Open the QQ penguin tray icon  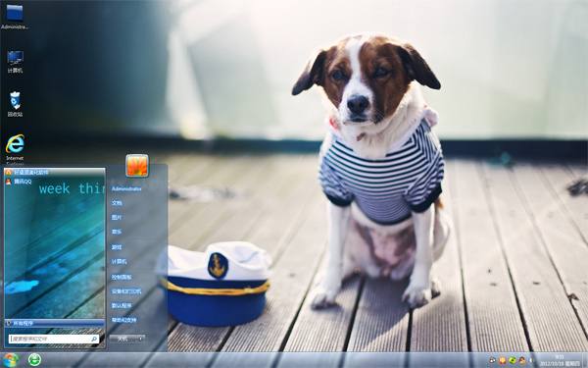click(522, 360)
